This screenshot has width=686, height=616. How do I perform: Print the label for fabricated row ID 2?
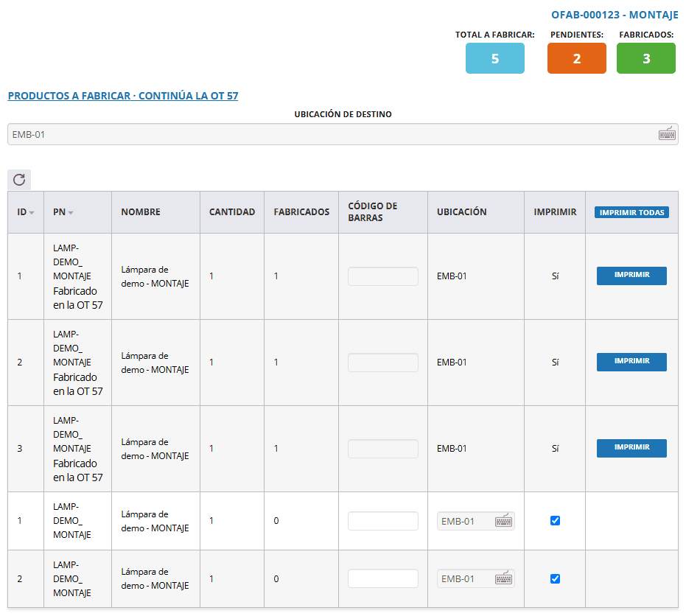(631, 362)
